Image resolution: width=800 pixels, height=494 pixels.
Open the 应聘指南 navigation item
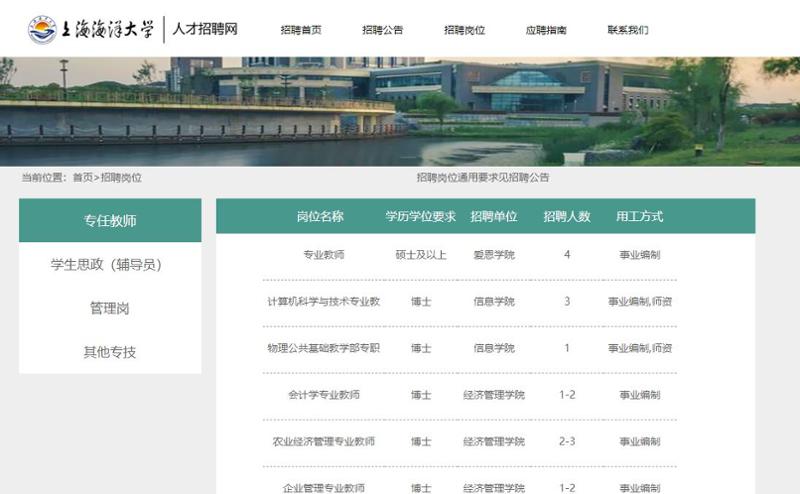[546, 30]
